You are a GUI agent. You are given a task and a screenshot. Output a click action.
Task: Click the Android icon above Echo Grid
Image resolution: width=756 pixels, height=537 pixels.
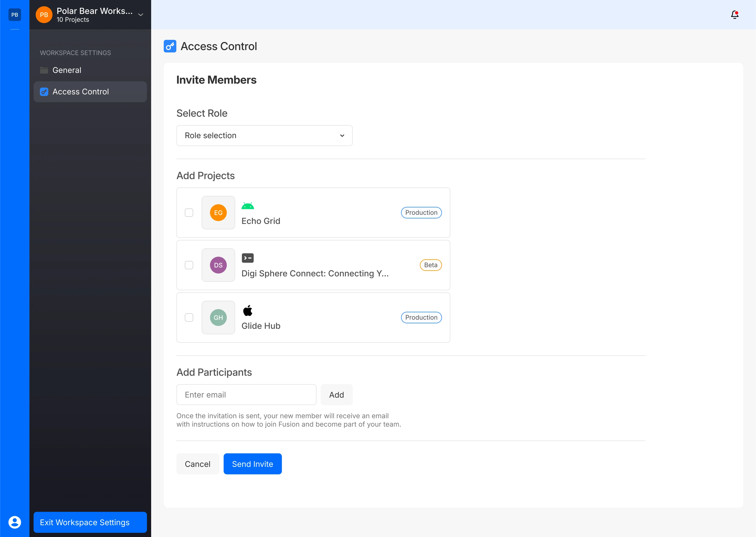(247, 206)
